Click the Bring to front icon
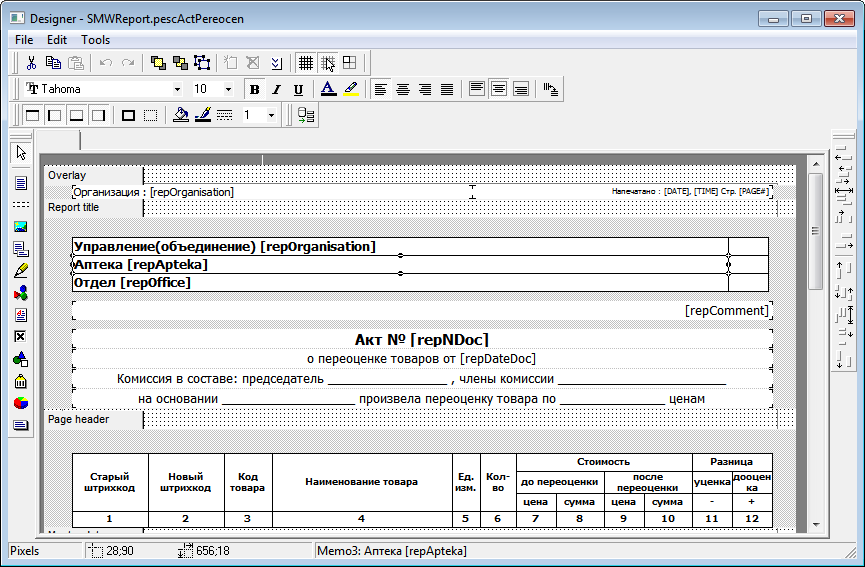This screenshot has height=567, width=865. point(158,63)
